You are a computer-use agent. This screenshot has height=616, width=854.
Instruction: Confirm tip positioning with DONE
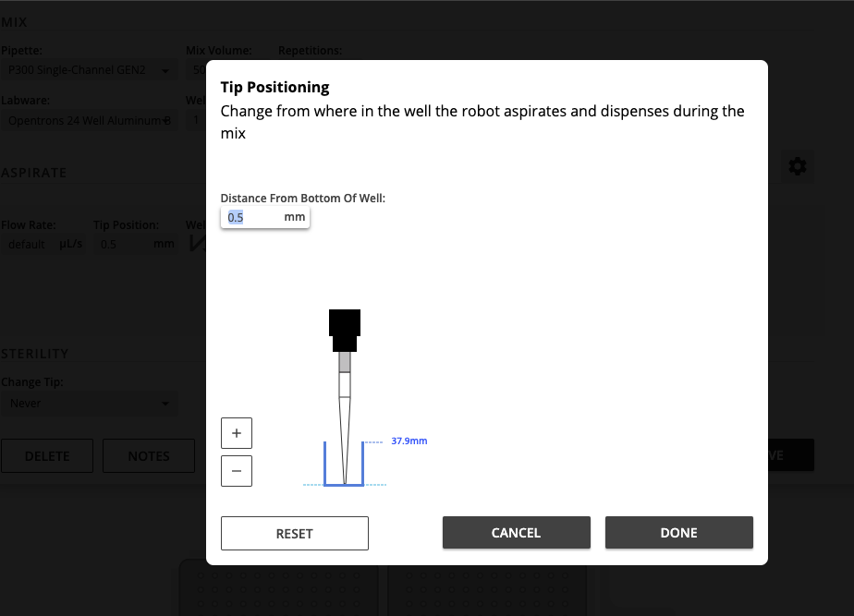(678, 533)
